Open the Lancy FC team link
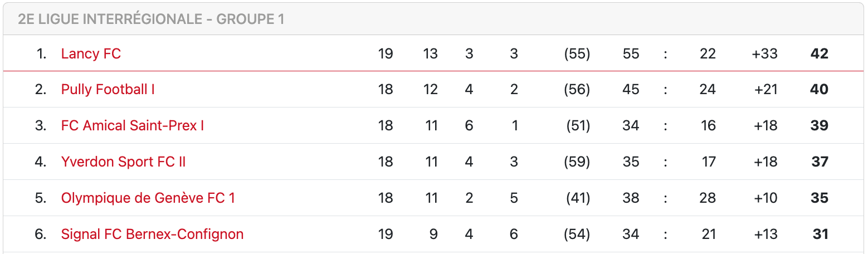The image size is (868, 254). click(91, 54)
